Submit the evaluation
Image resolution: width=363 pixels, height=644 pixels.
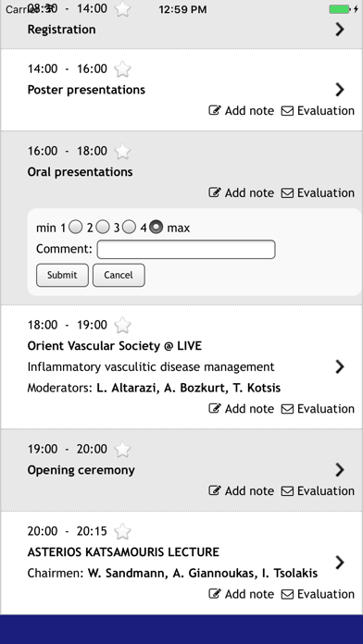point(62,275)
